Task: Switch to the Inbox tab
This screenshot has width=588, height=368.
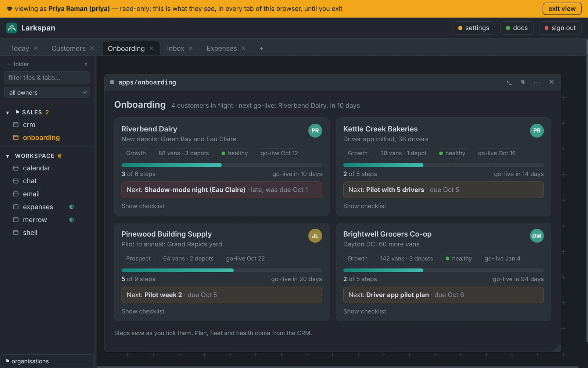Action: (x=176, y=49)
